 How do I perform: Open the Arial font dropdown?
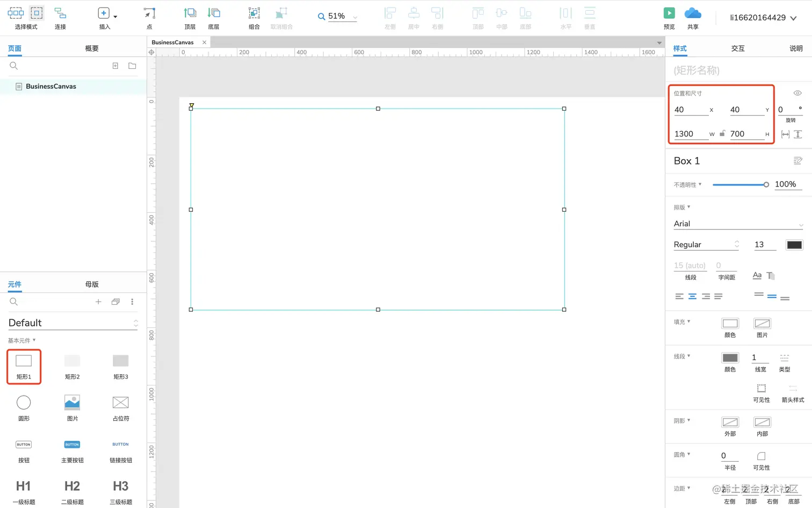click(x=738, y=224)
